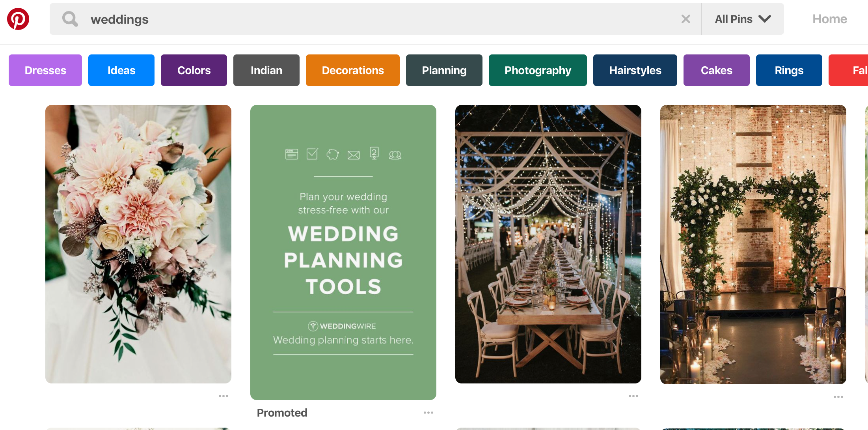
Task: Expand the All Pins filter dropdown
Action: coord(743,19)
